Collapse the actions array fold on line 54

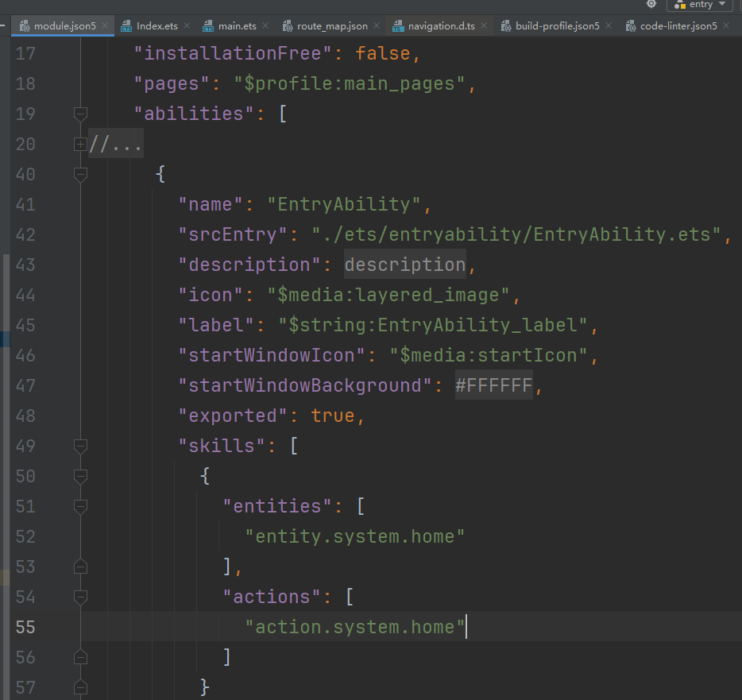click(x=79, y=597)
